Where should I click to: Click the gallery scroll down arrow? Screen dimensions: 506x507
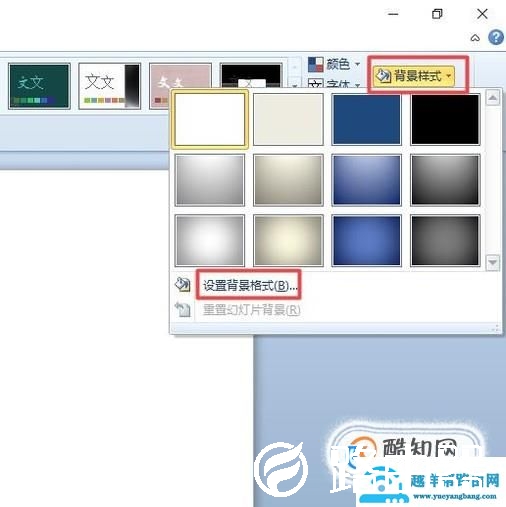click(493, 262)
